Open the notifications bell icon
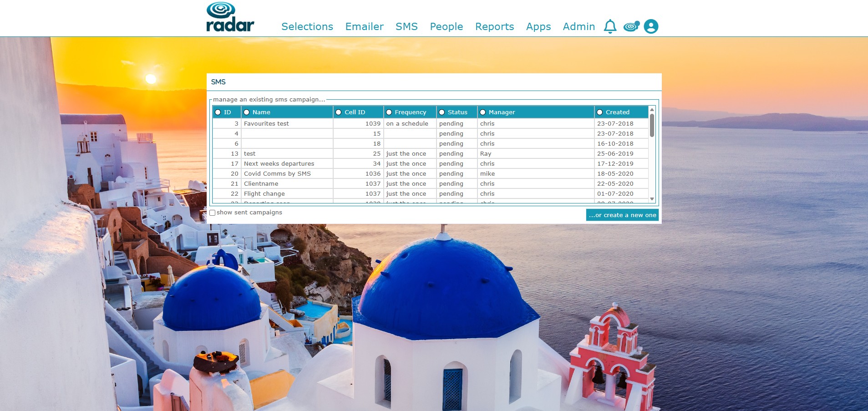Screen dimensions: 868x411 [610, 27]
